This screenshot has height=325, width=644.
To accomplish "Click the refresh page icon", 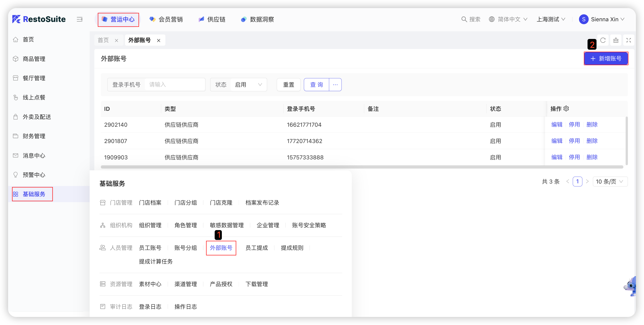I will point(603,40).
